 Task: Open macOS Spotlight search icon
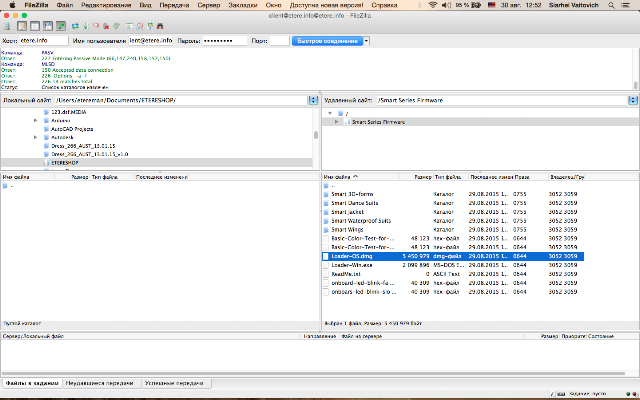pos(611,5)
